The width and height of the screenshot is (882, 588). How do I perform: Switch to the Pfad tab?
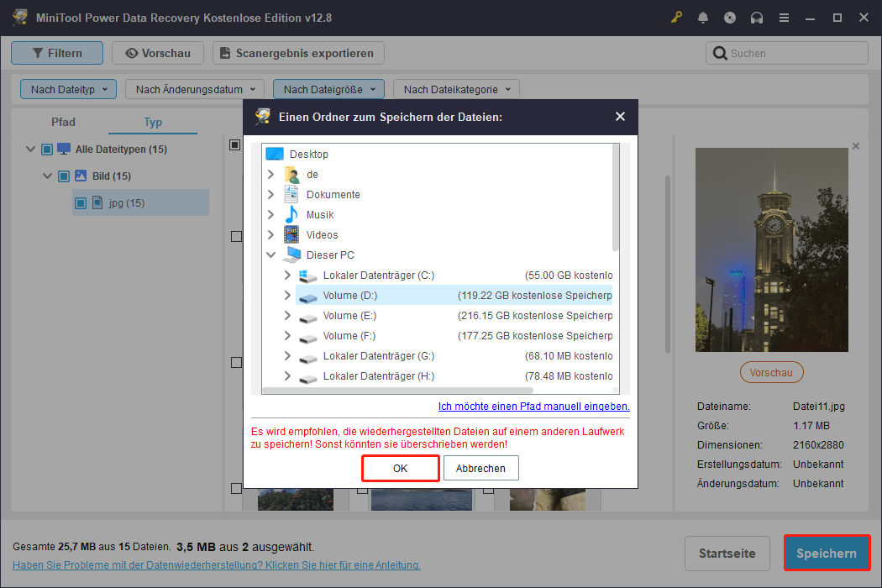[63, 122]
